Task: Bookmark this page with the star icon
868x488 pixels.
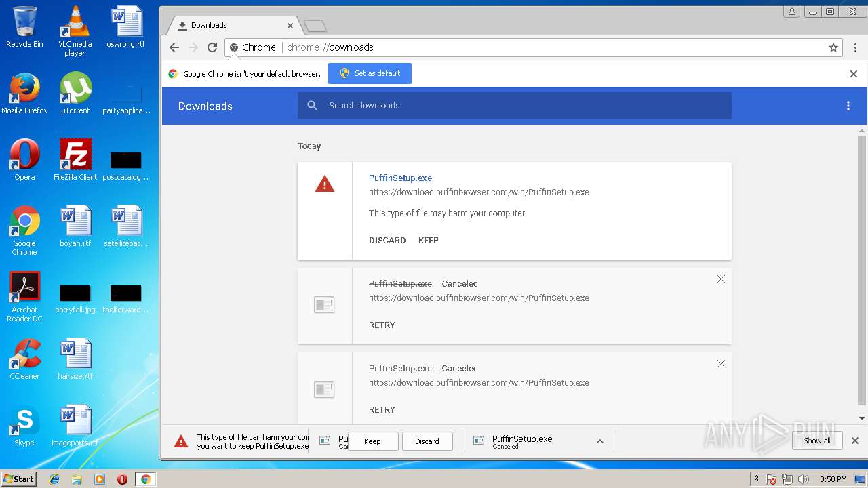Action: 833,47
